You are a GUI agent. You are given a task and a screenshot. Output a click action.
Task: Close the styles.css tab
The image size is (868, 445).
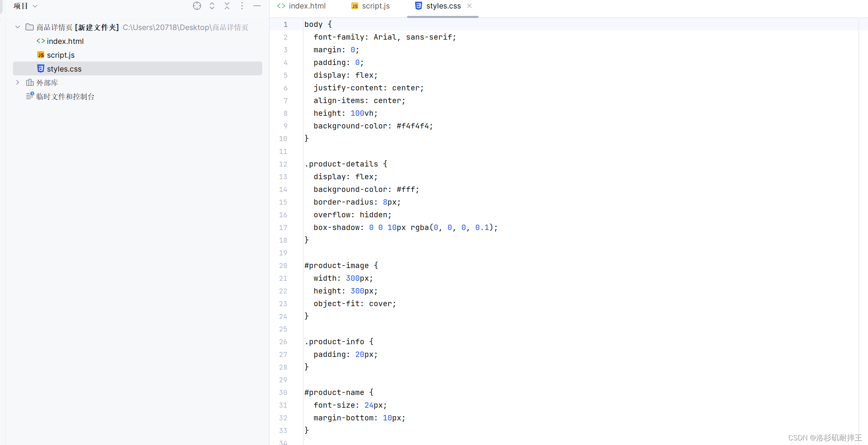tap(469, 6)
